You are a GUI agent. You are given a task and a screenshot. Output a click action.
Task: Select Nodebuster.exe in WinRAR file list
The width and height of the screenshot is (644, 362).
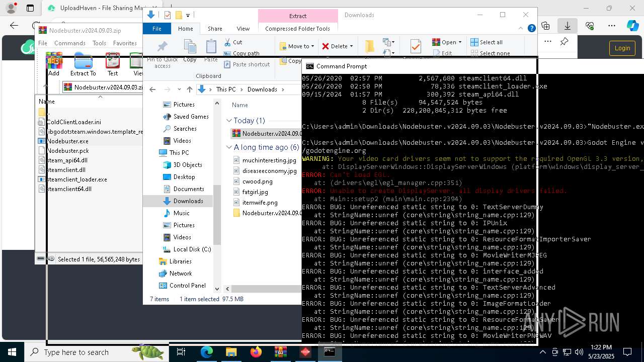tap(67, 141)
